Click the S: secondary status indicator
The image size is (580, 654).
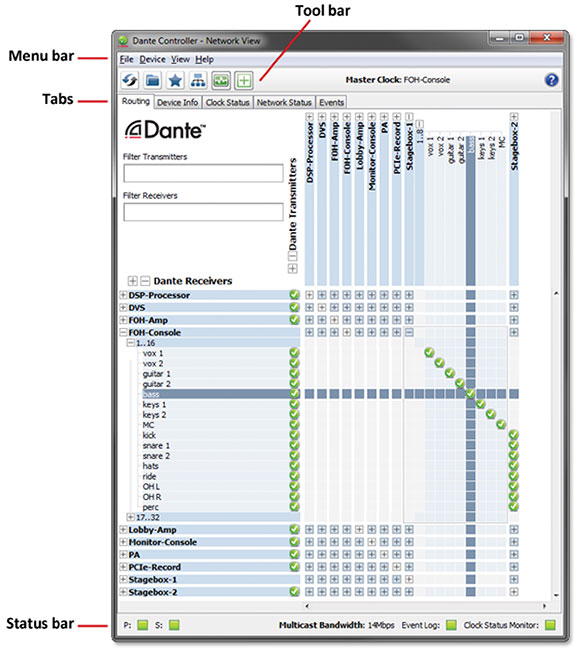coord(174,625)
